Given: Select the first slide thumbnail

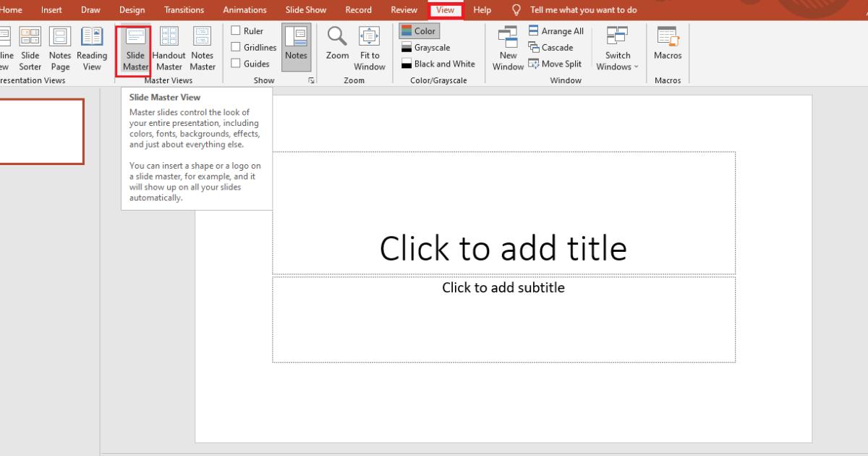Looking at the screenshot, I should click(40, 132).
